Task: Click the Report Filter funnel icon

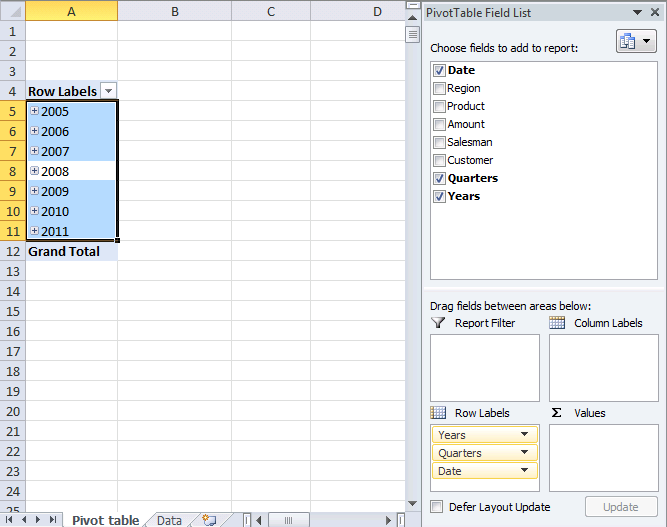Action: (438, 323)
